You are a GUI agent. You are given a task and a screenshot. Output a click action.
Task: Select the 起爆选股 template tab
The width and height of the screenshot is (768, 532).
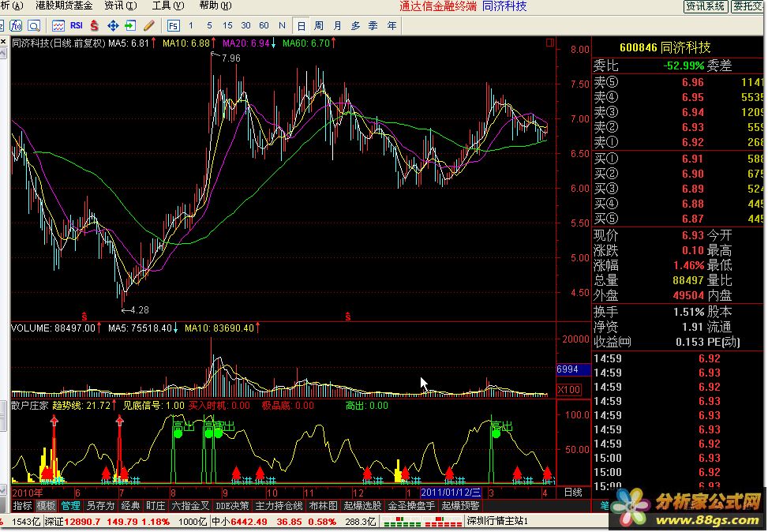362,505
